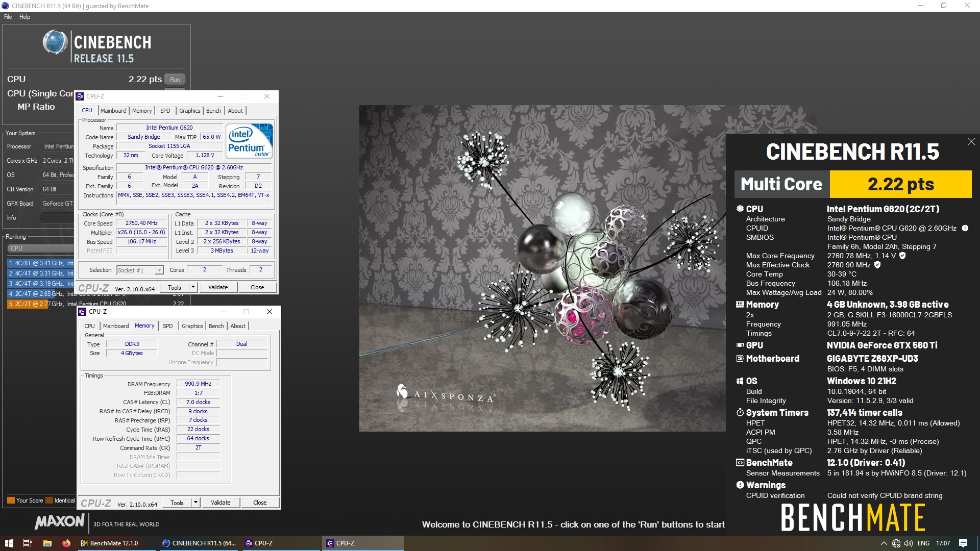The width and height of the screenshot is (980, 551).
Task: Switch to CINEBENCH R11.5 taskbar item
Action: coord(199,543)
